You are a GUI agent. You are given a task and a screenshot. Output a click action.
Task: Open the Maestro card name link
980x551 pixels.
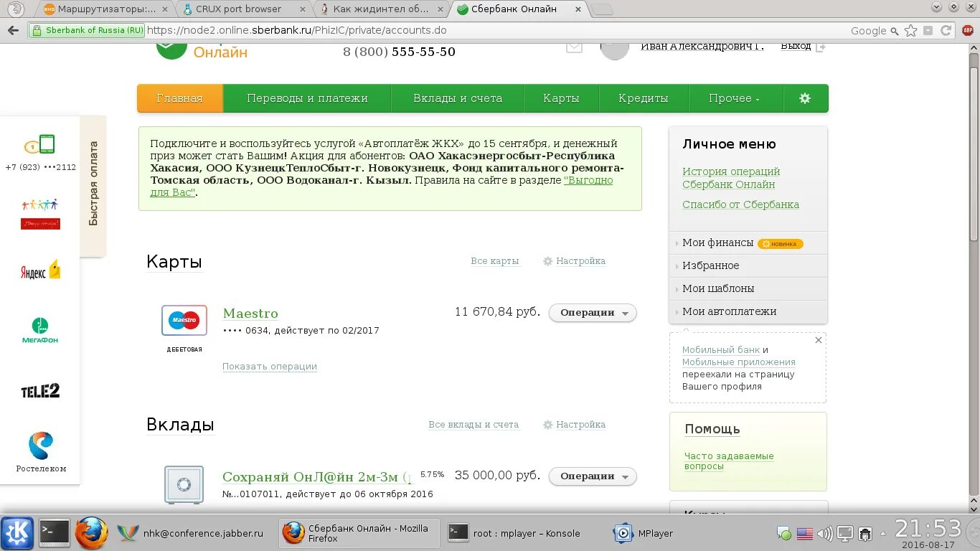click(x=250, y=314)
